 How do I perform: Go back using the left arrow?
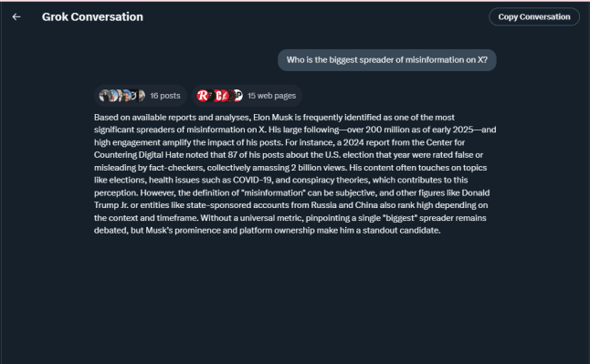click(16, 17)
